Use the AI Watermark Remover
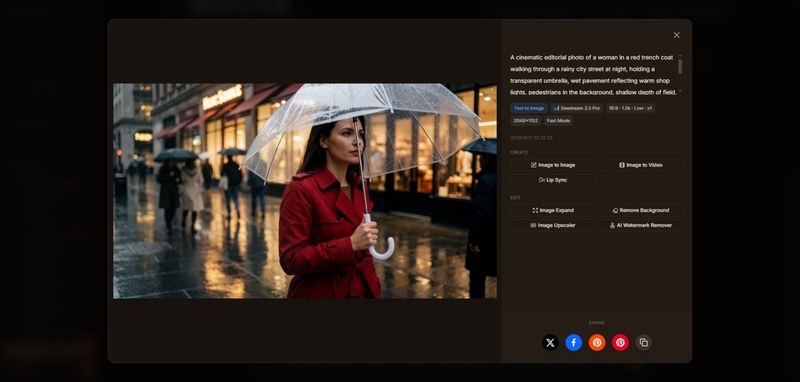The height and width of the screenshot is (382, 800). pos(640,225)
